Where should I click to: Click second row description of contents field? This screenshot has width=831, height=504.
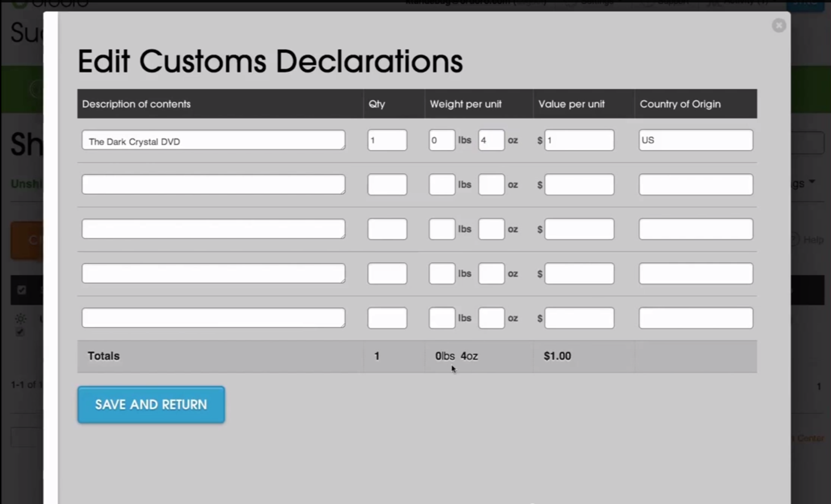(213, 185)
